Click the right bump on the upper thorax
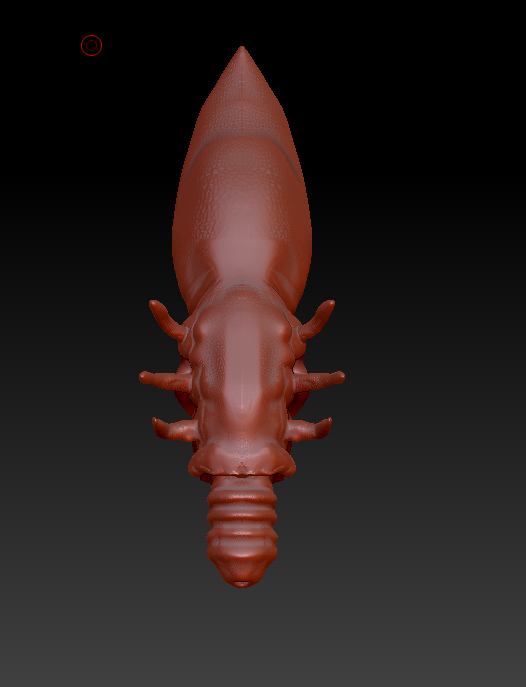526x687 pixels. pos(285,330)
